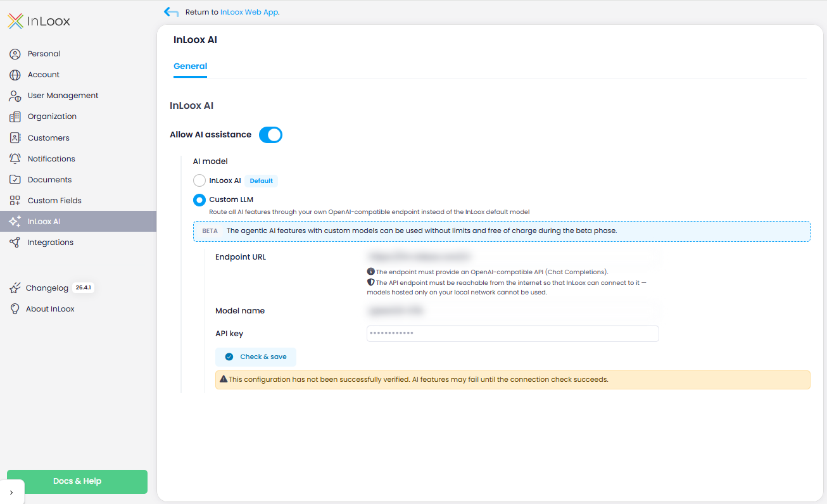Click the Changelog sparkle icon
The width and height of the screenshot is (827, 504).
click(15, 288)
